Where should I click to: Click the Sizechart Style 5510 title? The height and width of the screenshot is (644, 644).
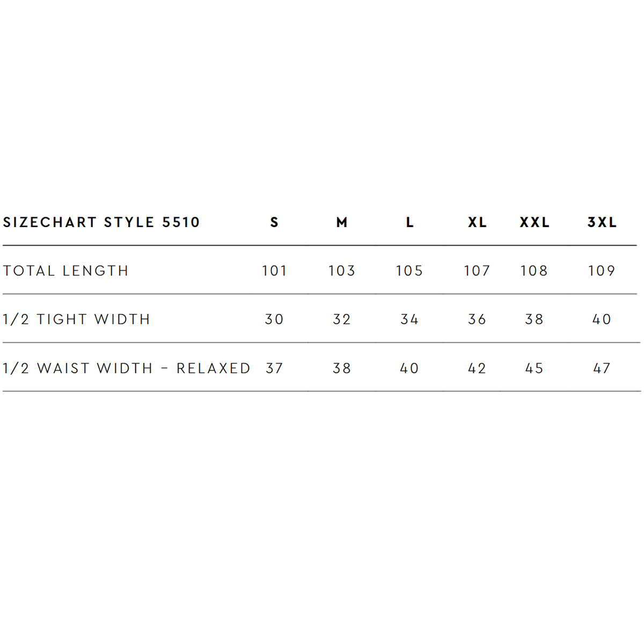click(101, 222)
